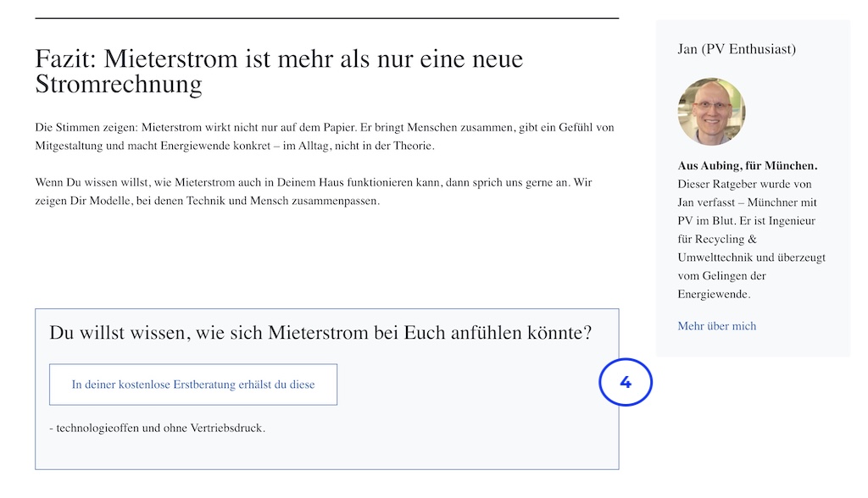Viewport: 868px width, 498px height.
Task: Click the "In deiner kostenlose Erstberatung" button
Action: (x=193, y=385)
